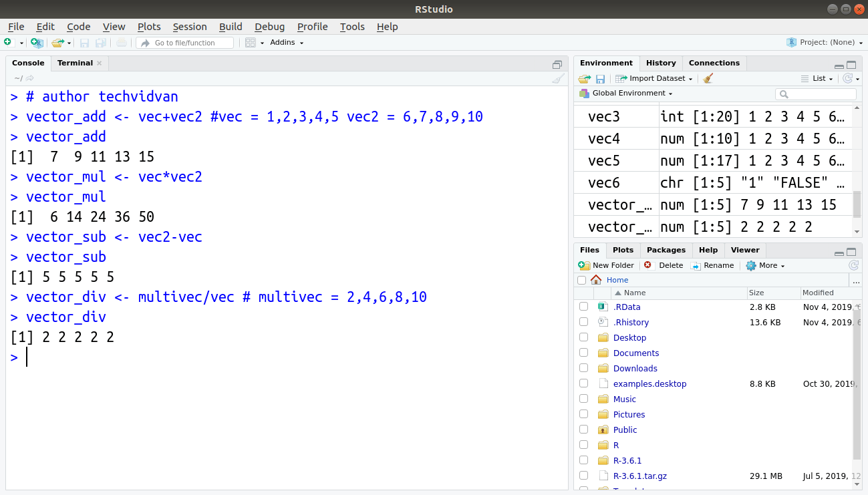Image resolution: width=868 pixels, height=495 pixels.
Task: Open an existing file from the toolbar
Action: point(56,41)
